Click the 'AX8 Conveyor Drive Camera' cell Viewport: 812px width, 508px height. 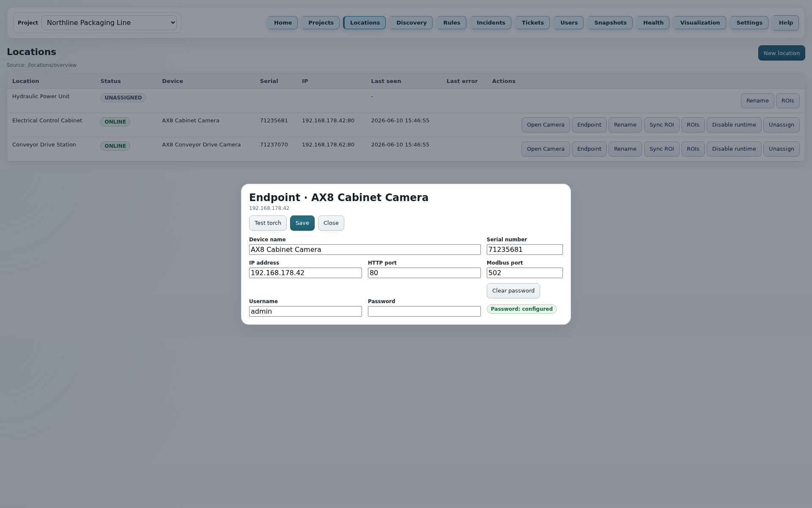201,145
